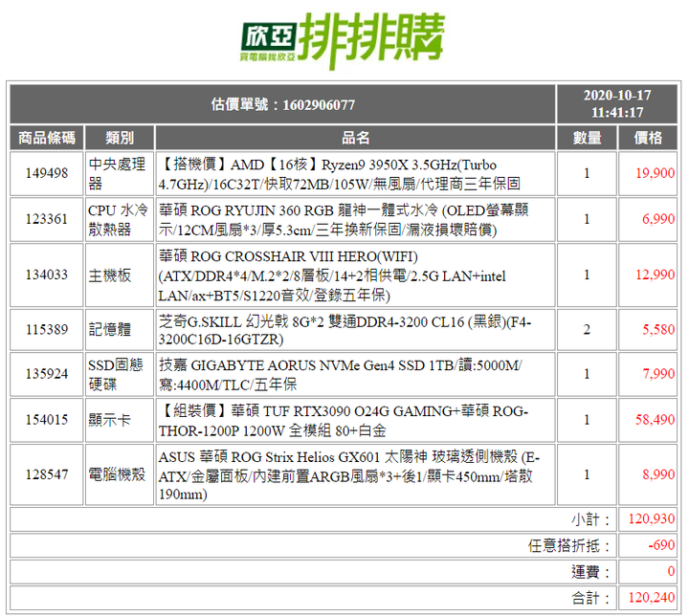689x616 pixels.
Task: Click the price 8,990
Action: 658,474
